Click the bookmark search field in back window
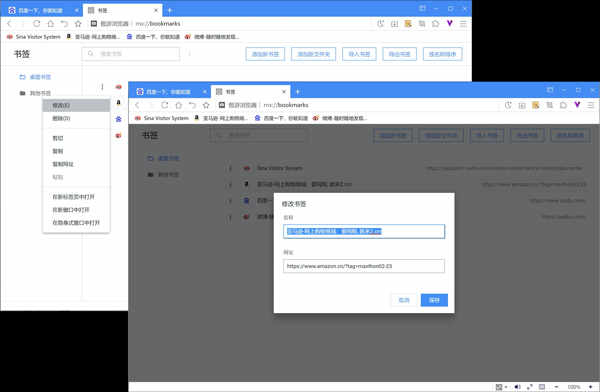This screenshot has height=392, width=600. [130, 54]
